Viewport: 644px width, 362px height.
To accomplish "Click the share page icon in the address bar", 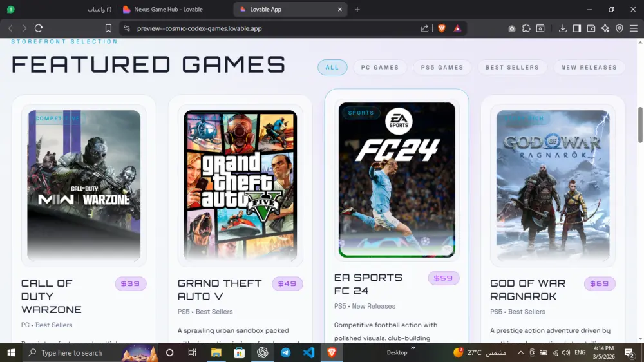I will 424,28.
